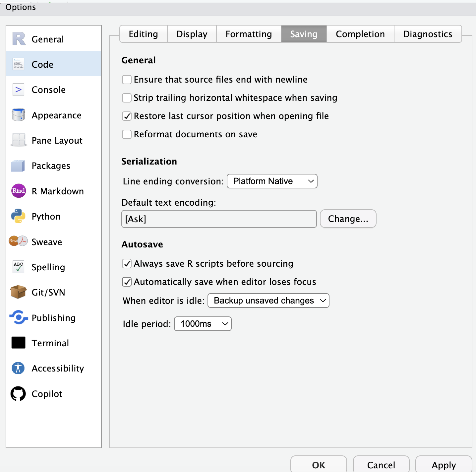The height and width of the screenshot is (472, 476).
Task: Open Pane Layout via its grid icon
Action: 18,140
